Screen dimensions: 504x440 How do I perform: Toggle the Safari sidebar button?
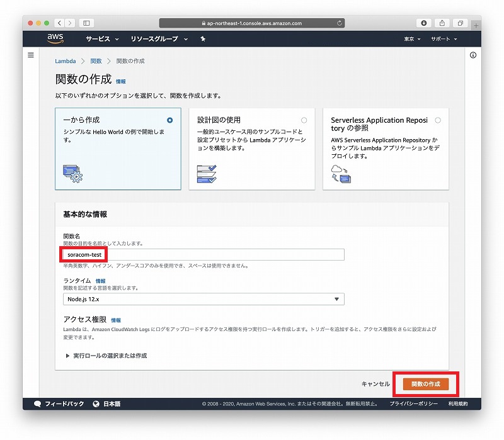(x=86, y=23)
